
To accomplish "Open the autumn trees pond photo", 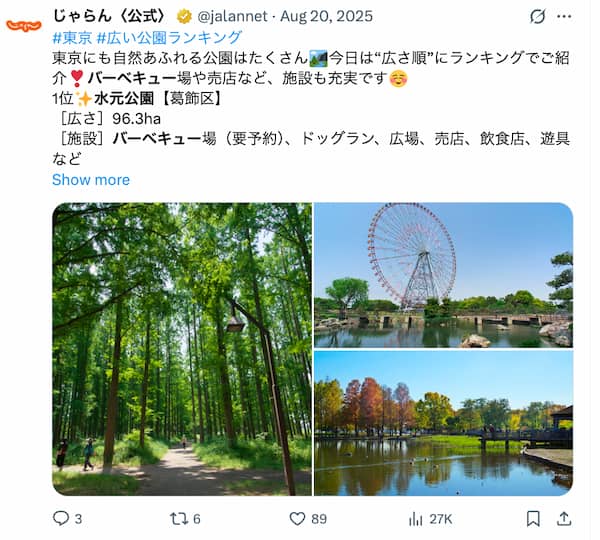I will click(x=443, y=423).
